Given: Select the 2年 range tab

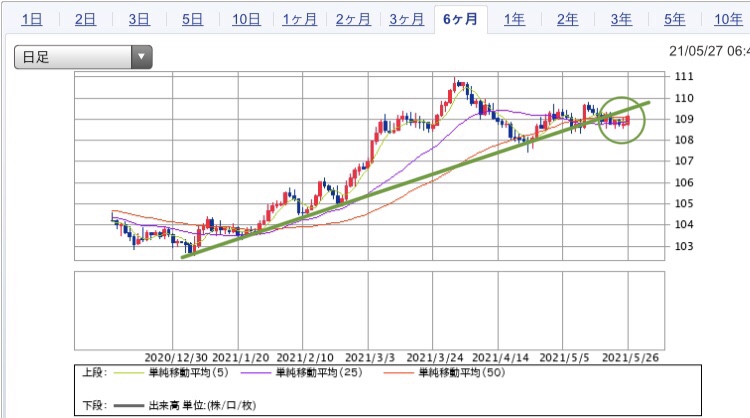Looking at the screenshot, I should click(568, 20).
